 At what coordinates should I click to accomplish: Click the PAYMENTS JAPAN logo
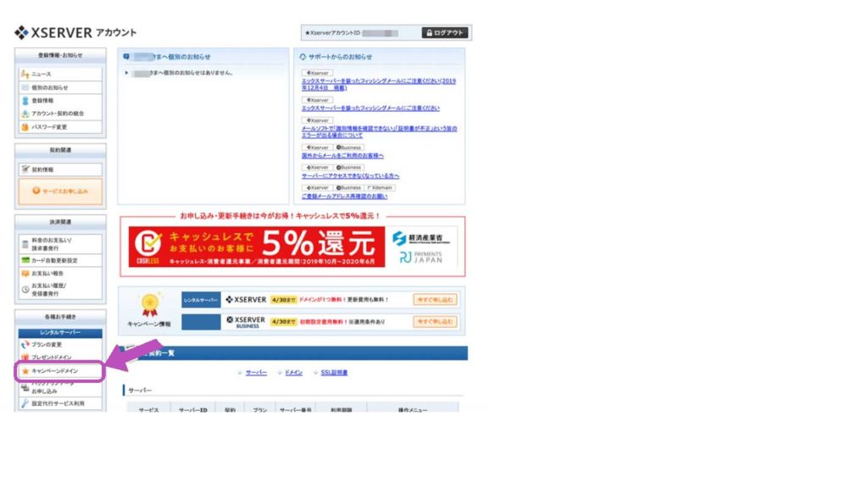coord(421,258)
